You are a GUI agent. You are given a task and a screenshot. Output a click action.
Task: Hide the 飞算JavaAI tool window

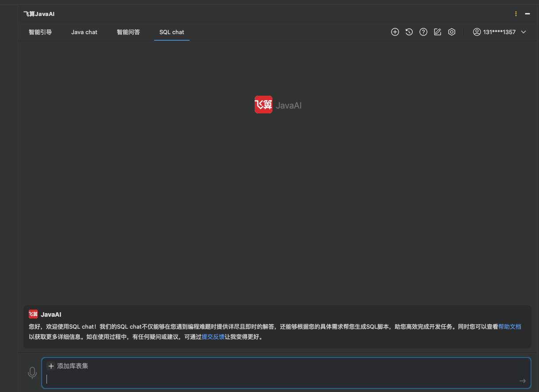coord(527,14)
